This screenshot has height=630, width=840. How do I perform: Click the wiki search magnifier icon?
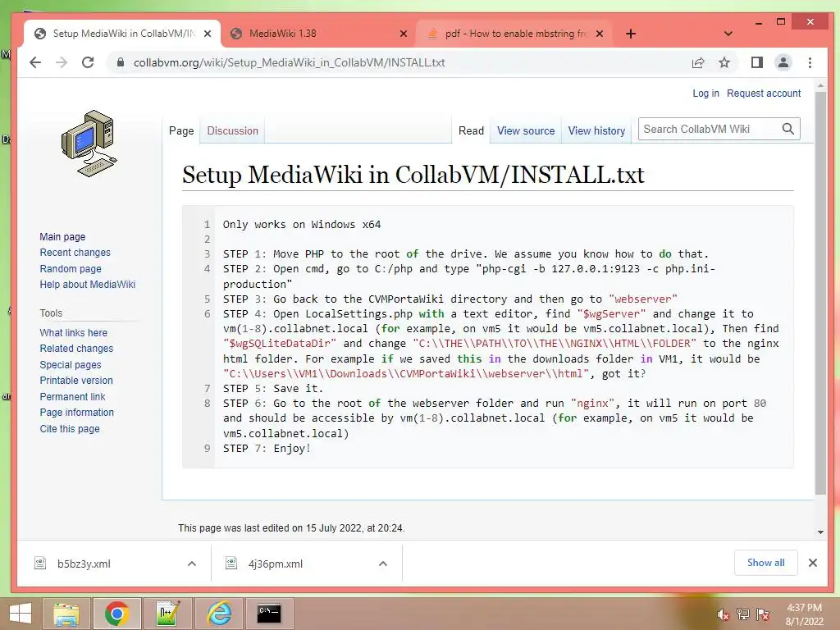point(787,129)
